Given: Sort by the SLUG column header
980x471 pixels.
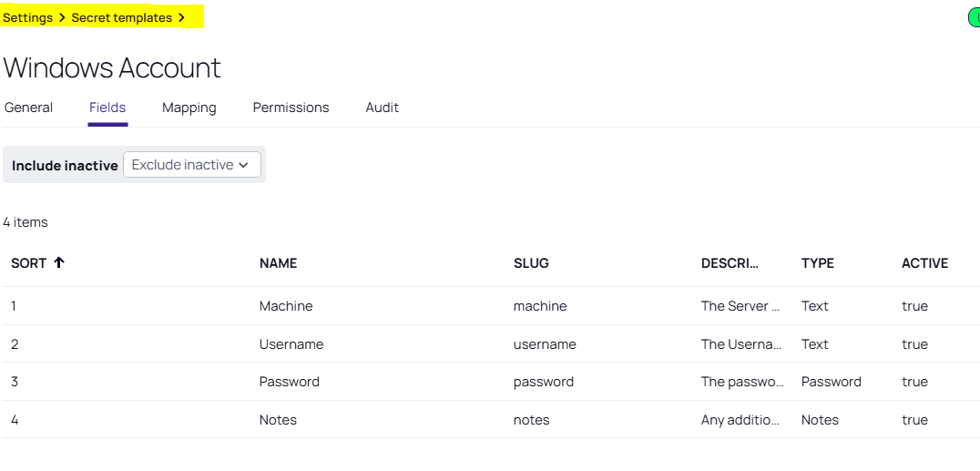Looking at the screenshot, I should pyautogui.click(x=531, y=263).
